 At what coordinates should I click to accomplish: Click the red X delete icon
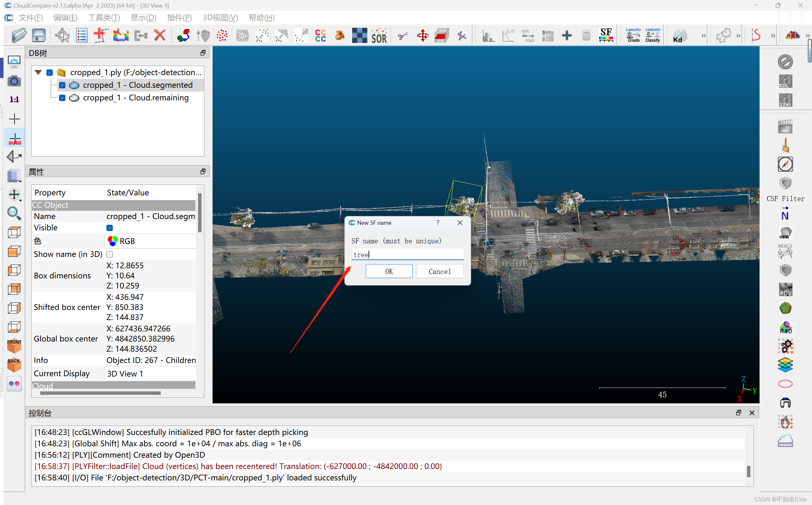160,35
